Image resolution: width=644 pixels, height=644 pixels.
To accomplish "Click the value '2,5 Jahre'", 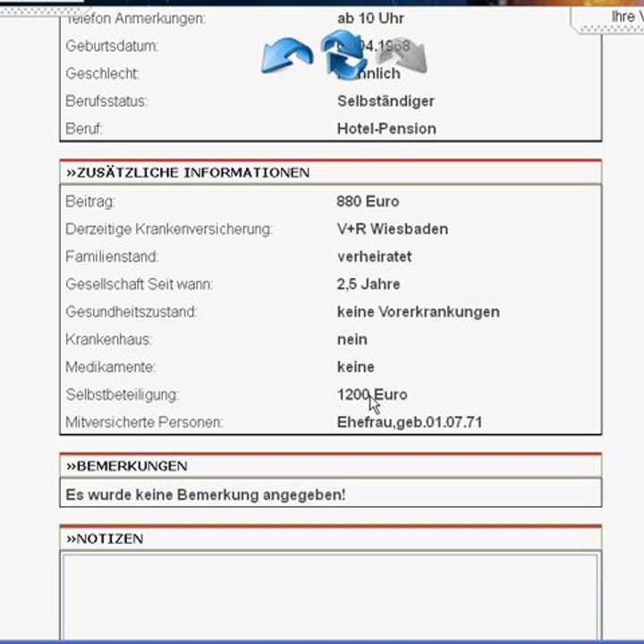I will point(369,284).
